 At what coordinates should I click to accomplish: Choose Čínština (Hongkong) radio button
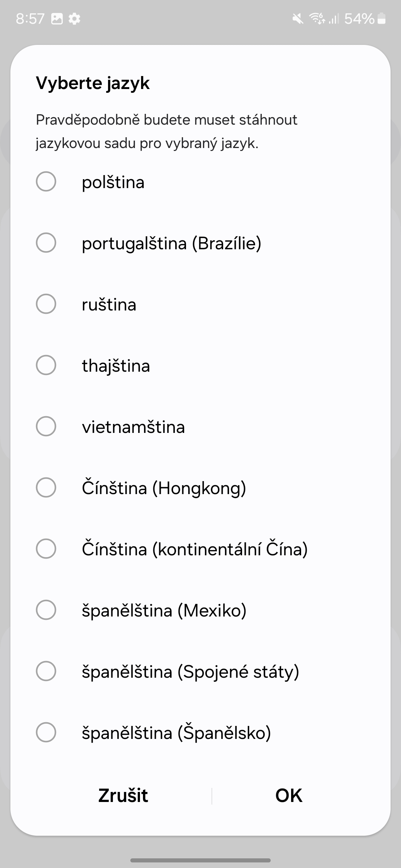pos(46,487)
